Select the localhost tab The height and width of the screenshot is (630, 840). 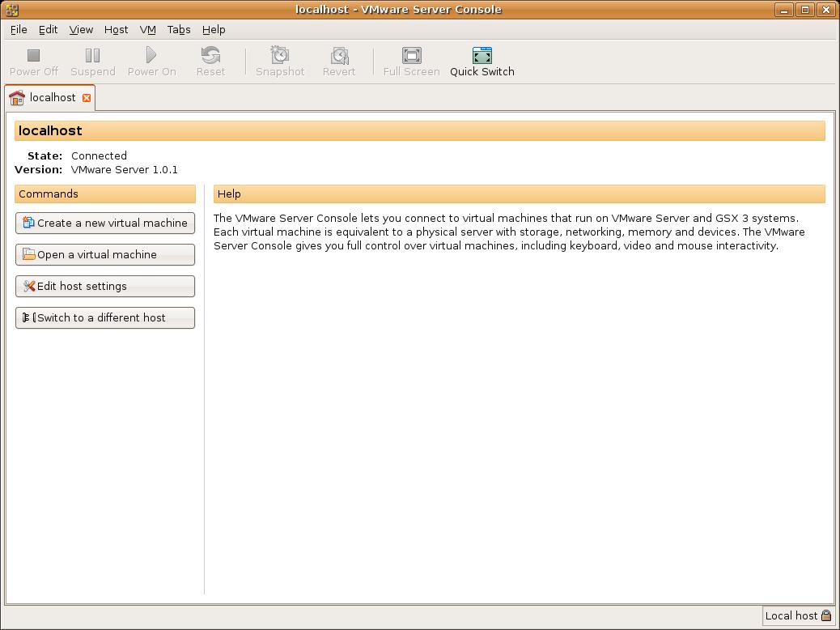[x=50, y=98]
